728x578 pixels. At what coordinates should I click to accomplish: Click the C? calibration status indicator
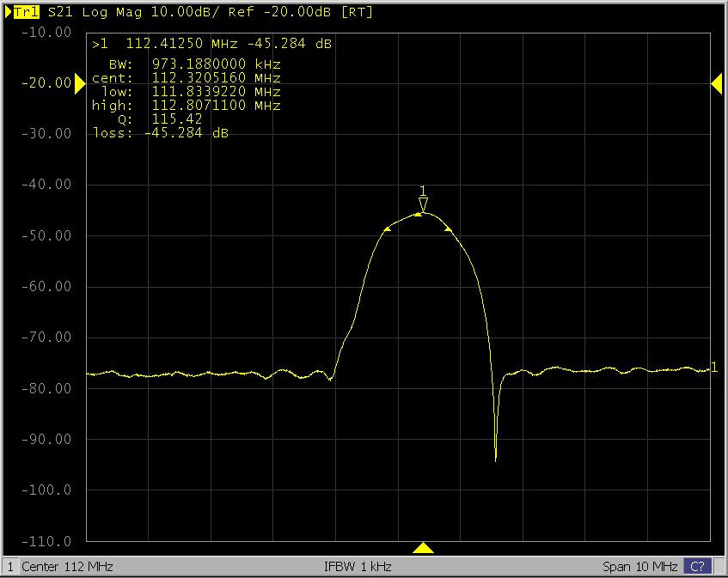(x=698, y=567)
